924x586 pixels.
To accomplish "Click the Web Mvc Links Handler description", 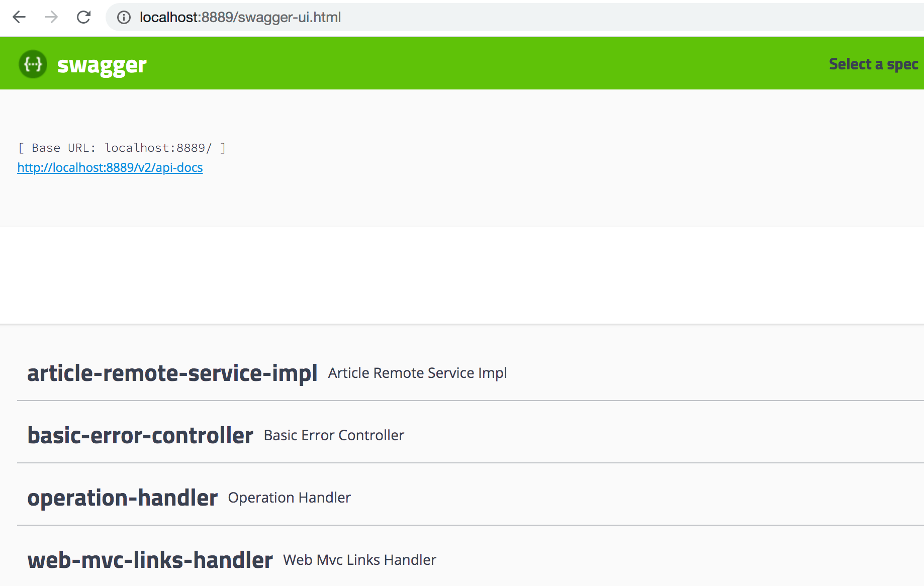I will [359, 560].
